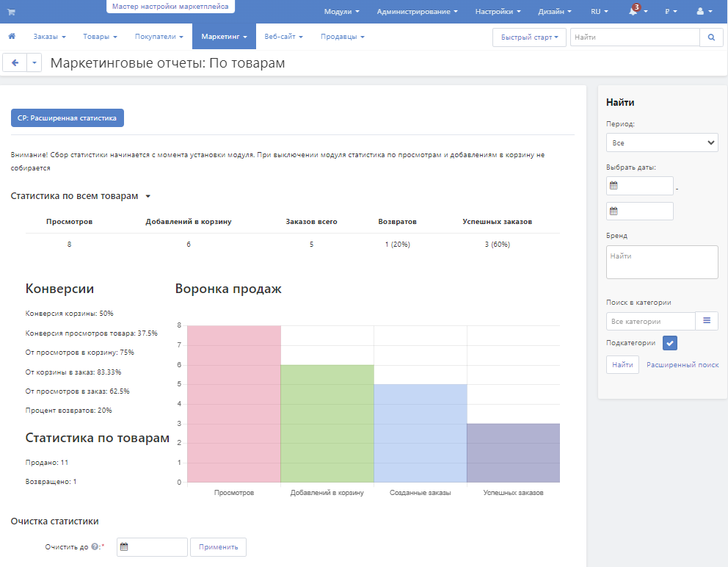The image size is (728, 567).
Task: Open the Расширенный поиск link
Action: (682, 365)
